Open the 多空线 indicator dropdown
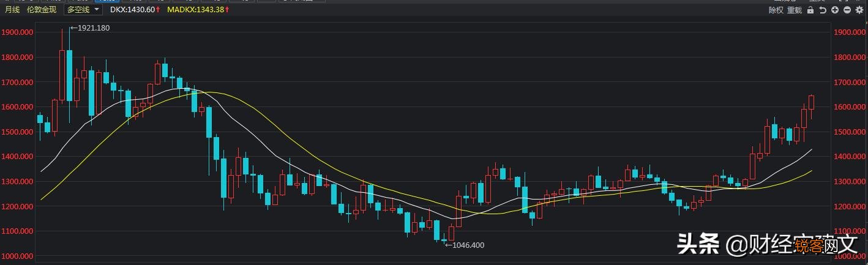868x265 pixels. (x=78, y=10)
